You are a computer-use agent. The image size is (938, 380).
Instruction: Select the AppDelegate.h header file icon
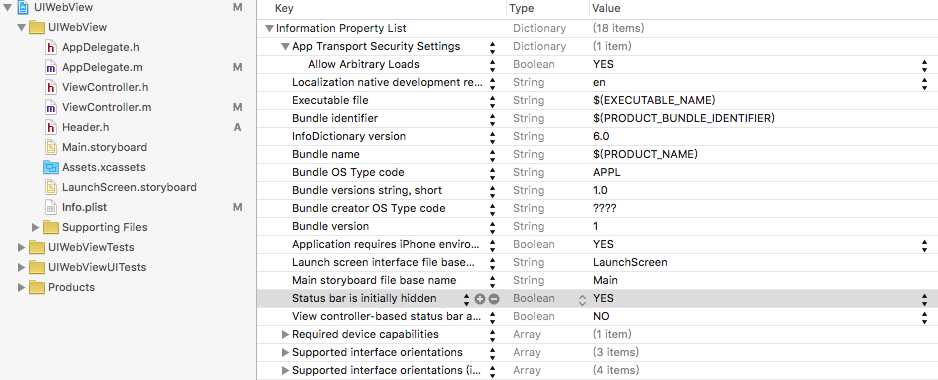pyautogui.click(x=51, y=47)
